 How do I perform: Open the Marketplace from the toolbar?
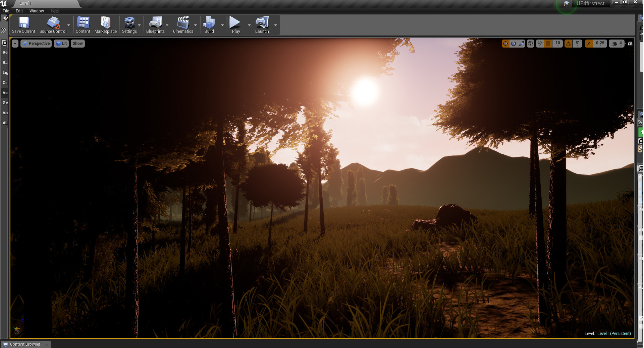[x=106, y=22]
